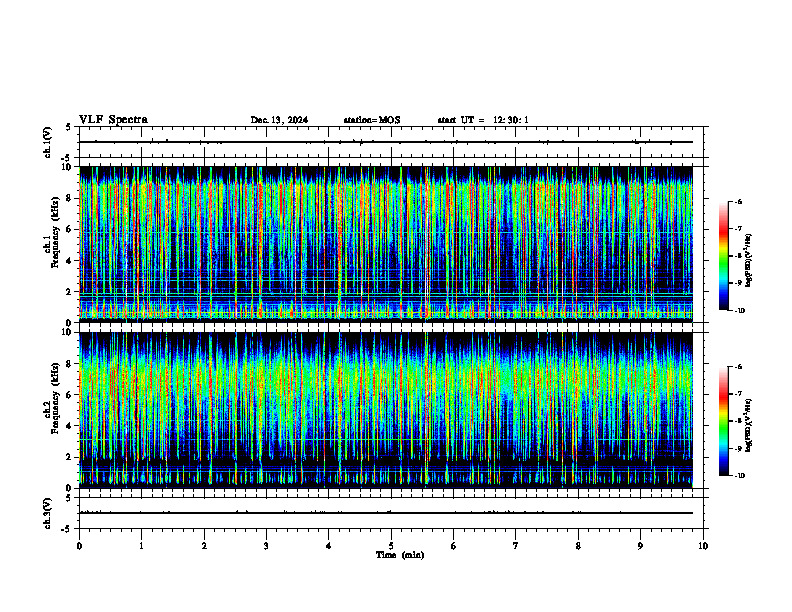Viewport: 792px width, 612px height.
Task: Select the "Dec. 13, 2024" date text
Action: coord(279,120)
